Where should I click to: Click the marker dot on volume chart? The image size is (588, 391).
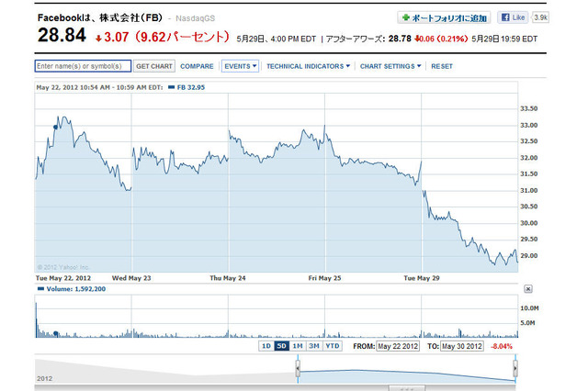[56, 333]
